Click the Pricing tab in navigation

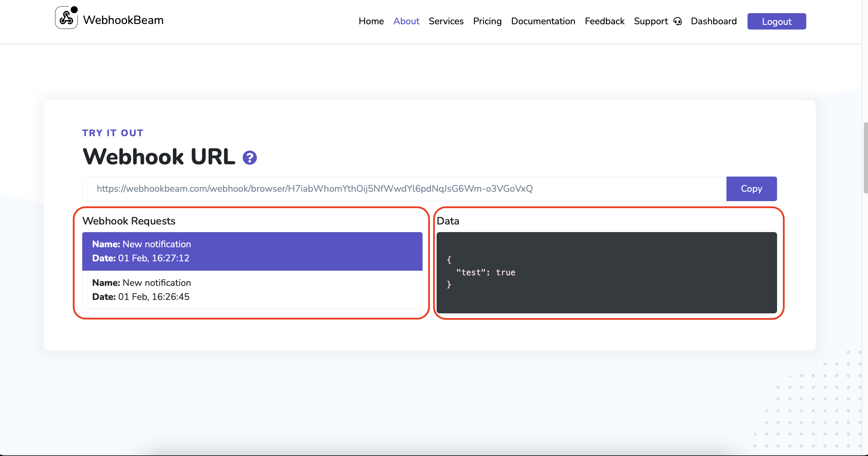click(488, 21)
